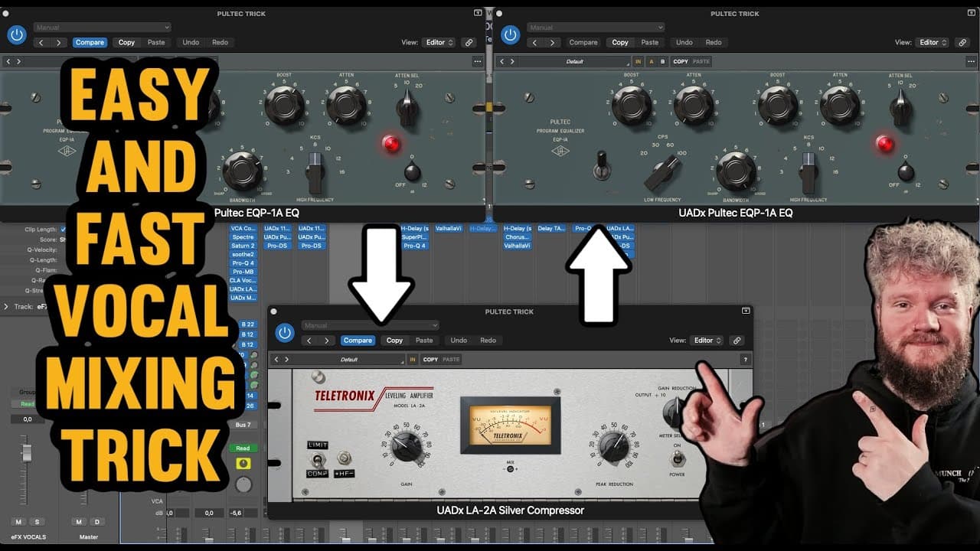Switch to state A in the right Pultec toolbar
980x551 pixels.
[x=652, y=61]
